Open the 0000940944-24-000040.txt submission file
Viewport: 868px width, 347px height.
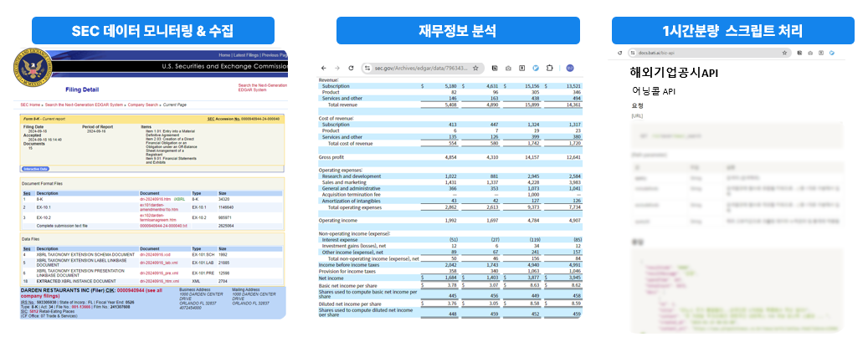[162, 225]
